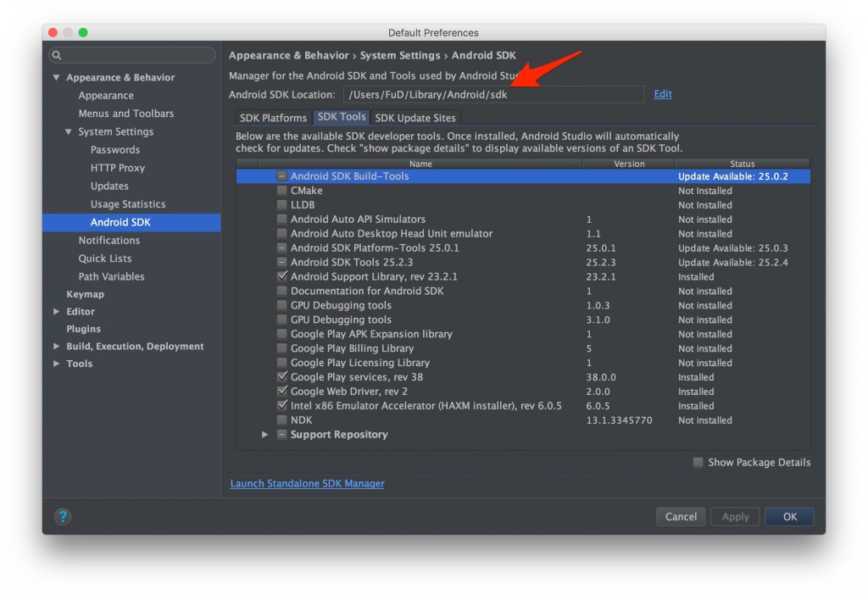Enable Show Package Details checkbox

[698, 462]
